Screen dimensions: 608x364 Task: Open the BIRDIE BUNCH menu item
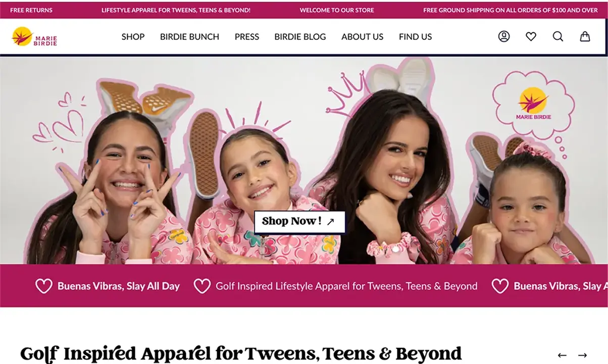[189, 36]
